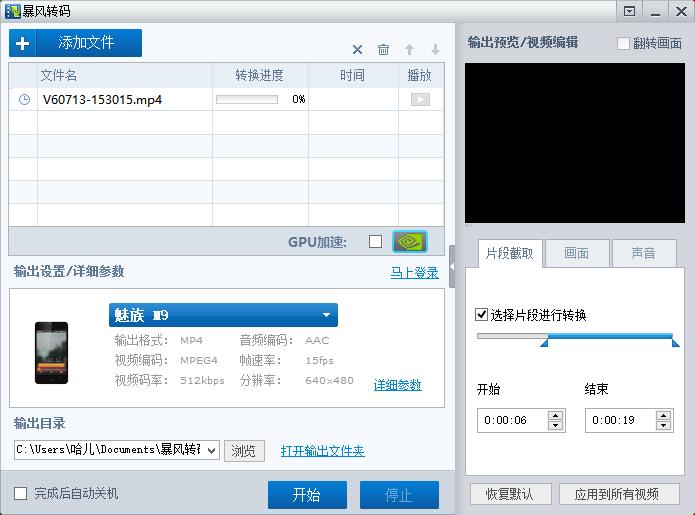Viewport: 695px width, 515px height.
Task: Click the black video preview area
Action: tap(575, 143)
